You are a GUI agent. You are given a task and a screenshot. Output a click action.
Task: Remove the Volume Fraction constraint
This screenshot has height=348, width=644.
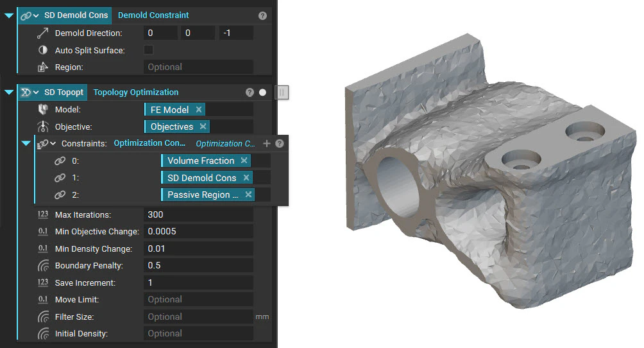pyautogui.click(x=244, y=161)
